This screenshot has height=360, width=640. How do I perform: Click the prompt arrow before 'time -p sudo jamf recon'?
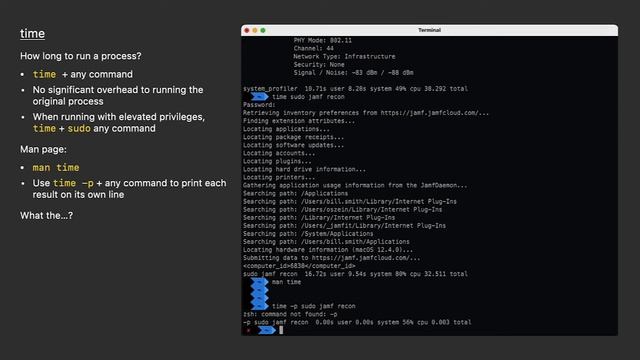[260, 306]
